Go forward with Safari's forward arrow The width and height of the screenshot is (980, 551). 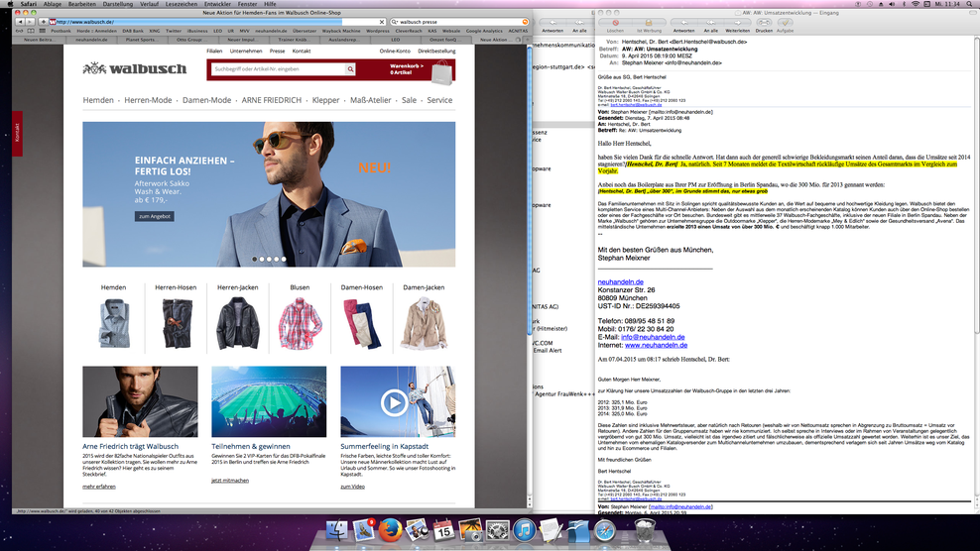[x=30, y=22]
